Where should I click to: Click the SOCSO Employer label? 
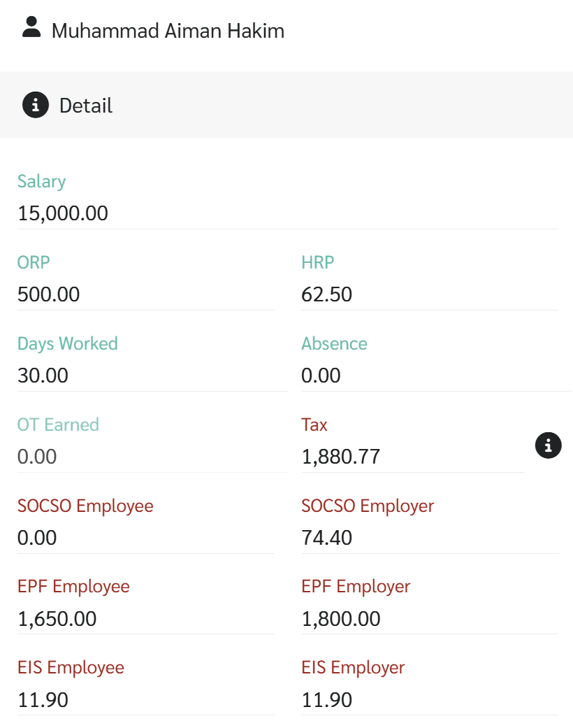[368, 506]
